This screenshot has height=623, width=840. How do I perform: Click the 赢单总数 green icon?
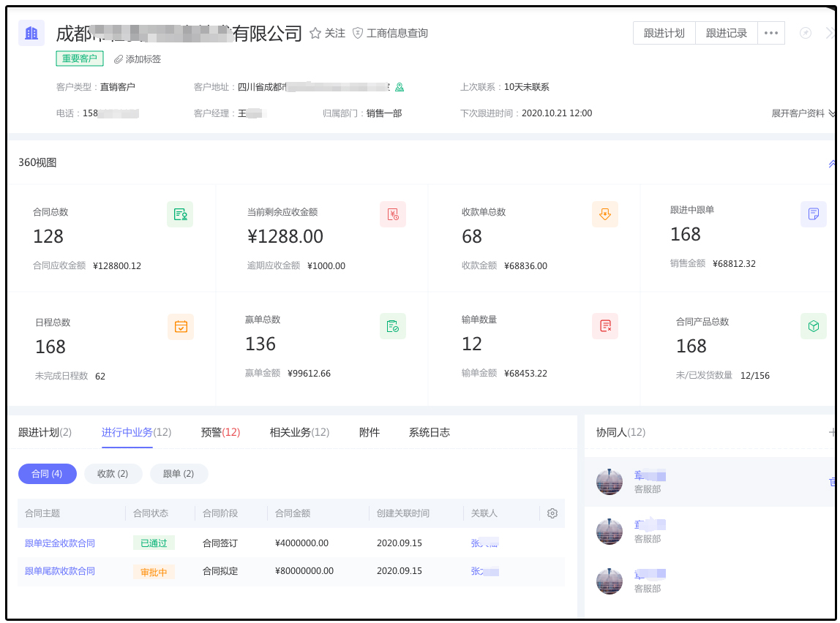point(393,326)
